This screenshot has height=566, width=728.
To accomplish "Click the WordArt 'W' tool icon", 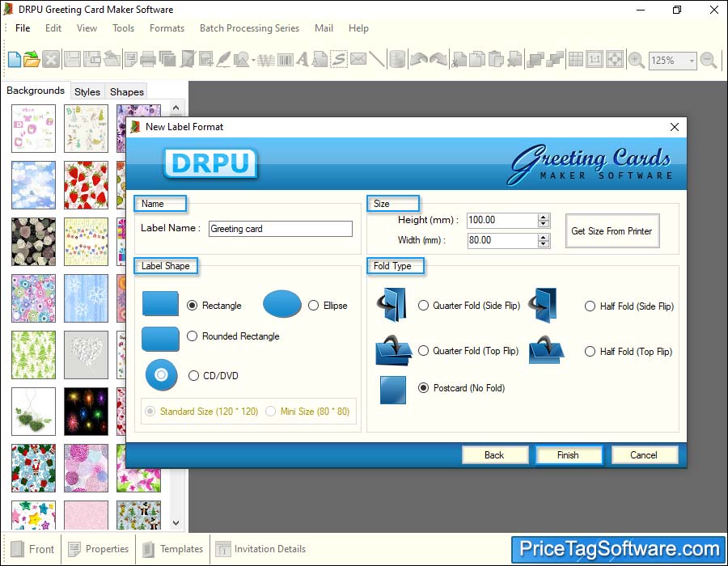I will pos(265,60).
